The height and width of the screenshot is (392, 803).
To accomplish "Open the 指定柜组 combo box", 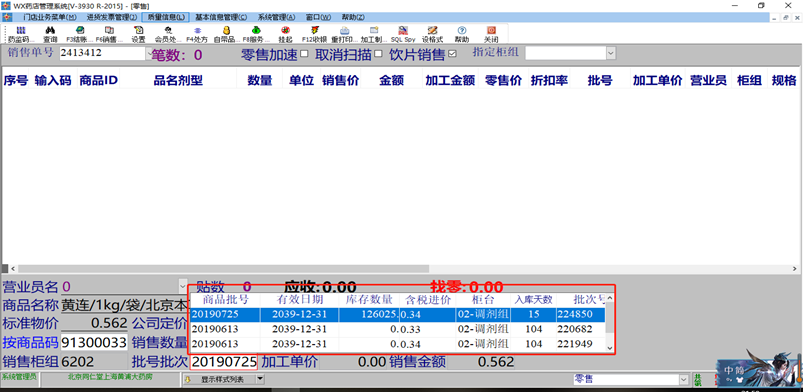I will pos(610,53).
